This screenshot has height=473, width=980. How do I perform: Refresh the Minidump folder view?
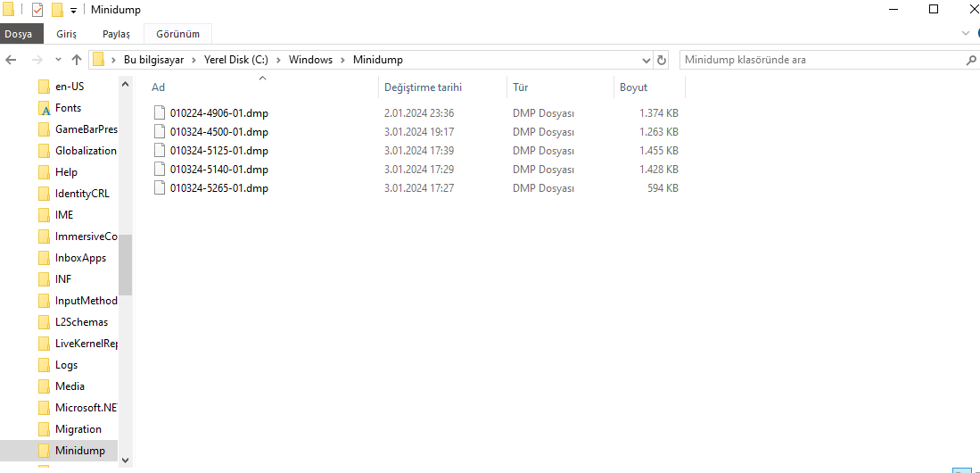pos(662,60)
